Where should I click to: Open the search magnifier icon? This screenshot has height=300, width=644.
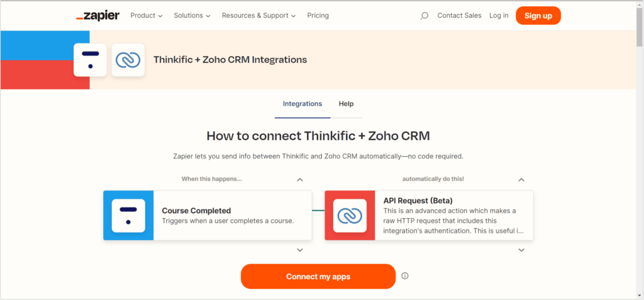(425, 16)
